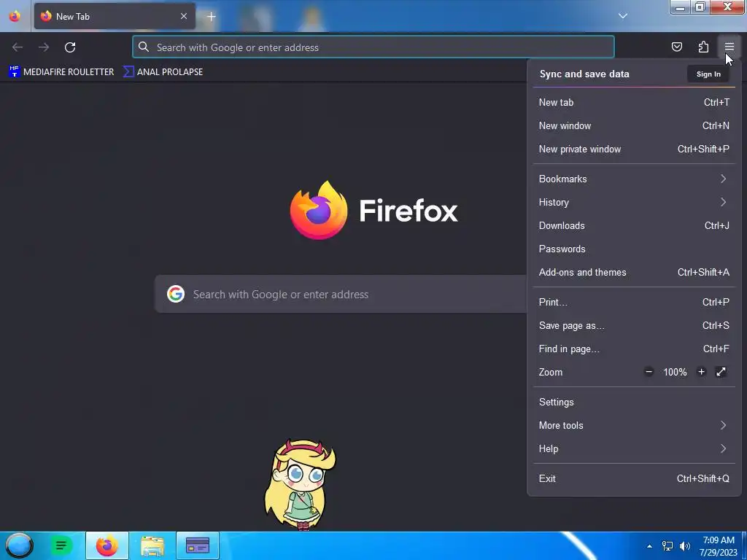The width and height of the screenshot is (747, 560).
Task: Reload the current page
Action: [70, 47]
